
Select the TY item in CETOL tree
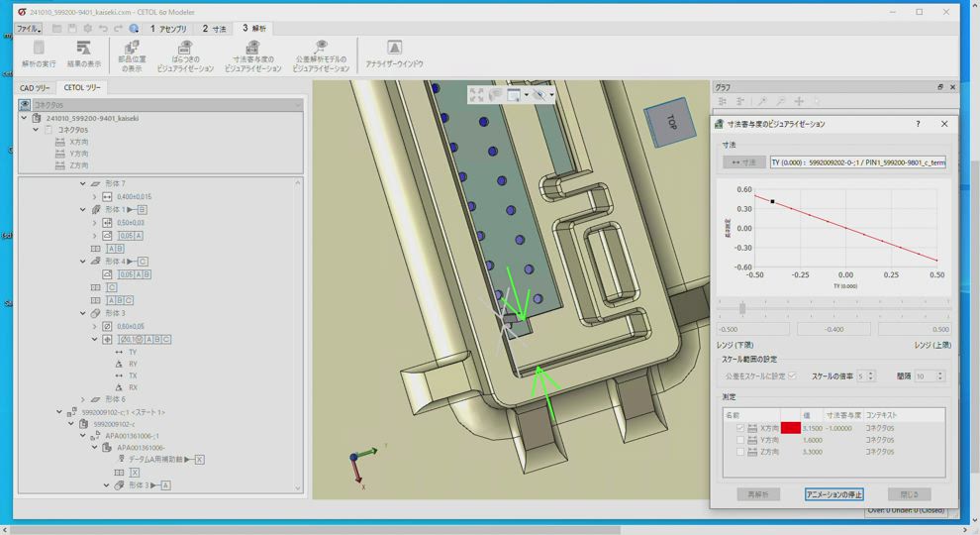[133, 352]
